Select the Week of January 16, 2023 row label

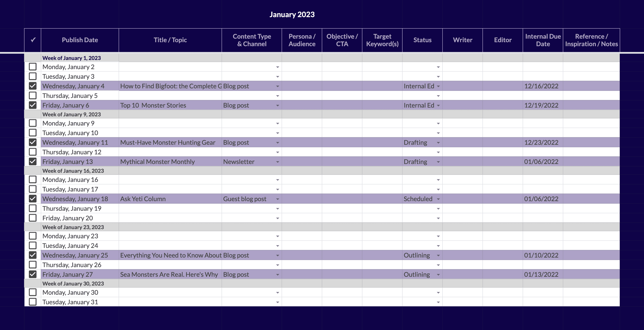click(73, 171)
